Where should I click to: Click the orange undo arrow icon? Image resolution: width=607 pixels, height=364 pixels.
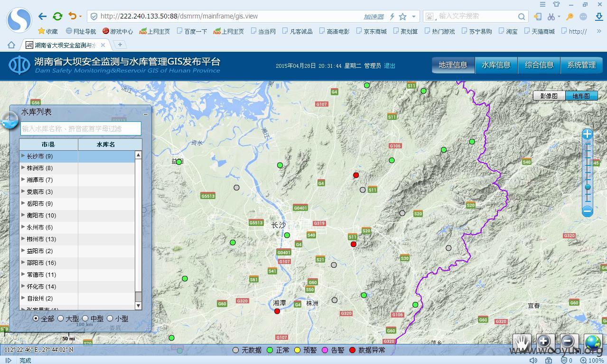(72, 16)
